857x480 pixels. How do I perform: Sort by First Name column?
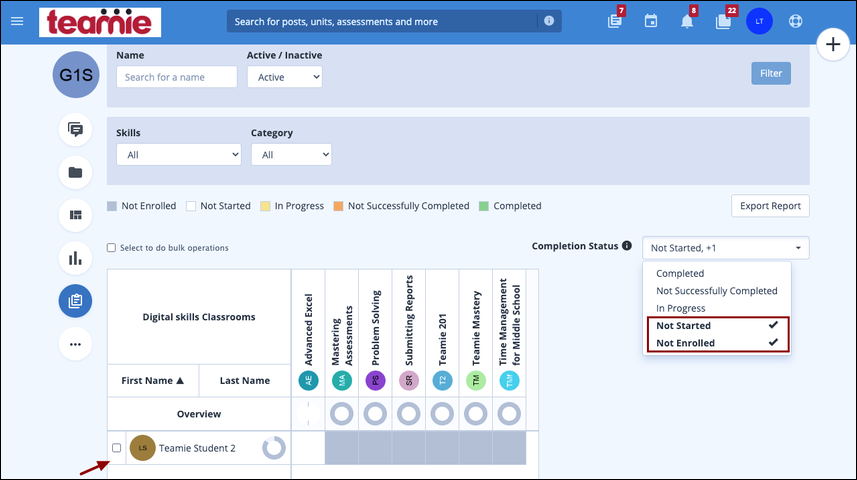click(152, 381)
